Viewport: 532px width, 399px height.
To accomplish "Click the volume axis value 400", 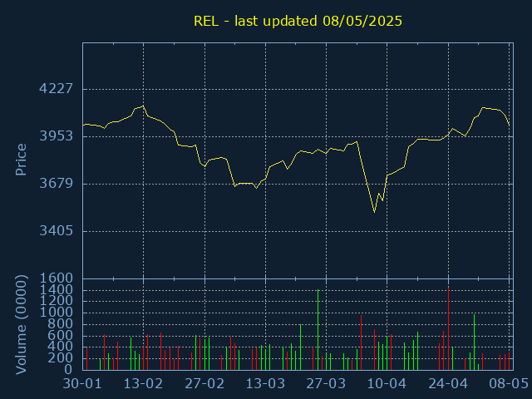I will pyautogui.click(x=61, y=347).
